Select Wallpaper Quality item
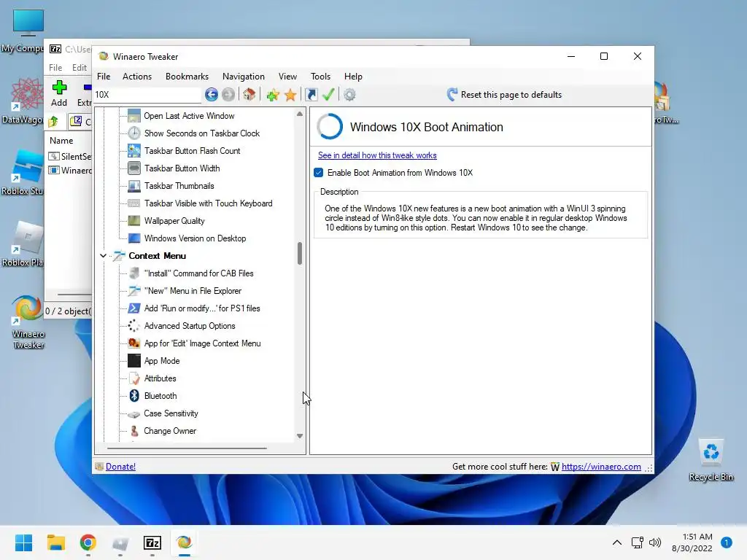 tap(174, 221)
